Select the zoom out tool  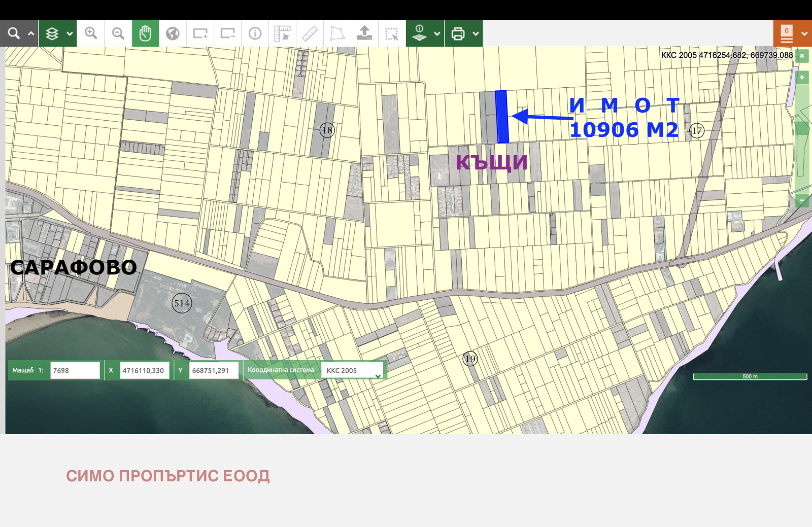118,33
